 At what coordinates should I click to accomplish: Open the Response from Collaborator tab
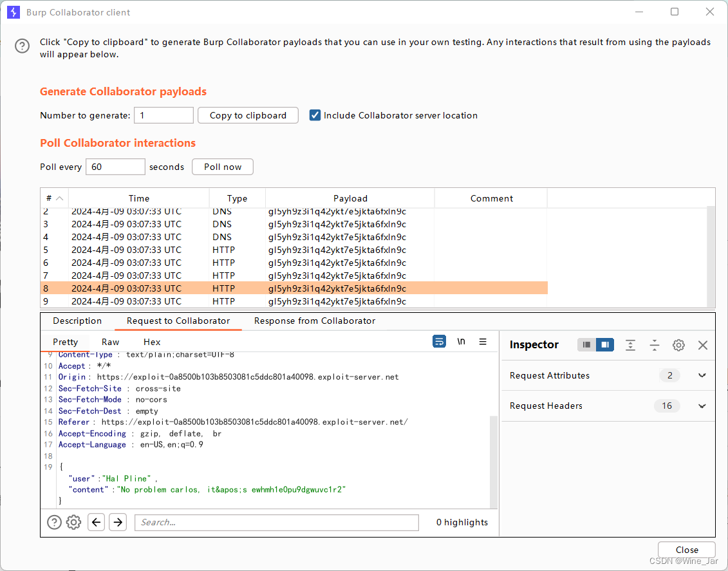coord(315,321)
